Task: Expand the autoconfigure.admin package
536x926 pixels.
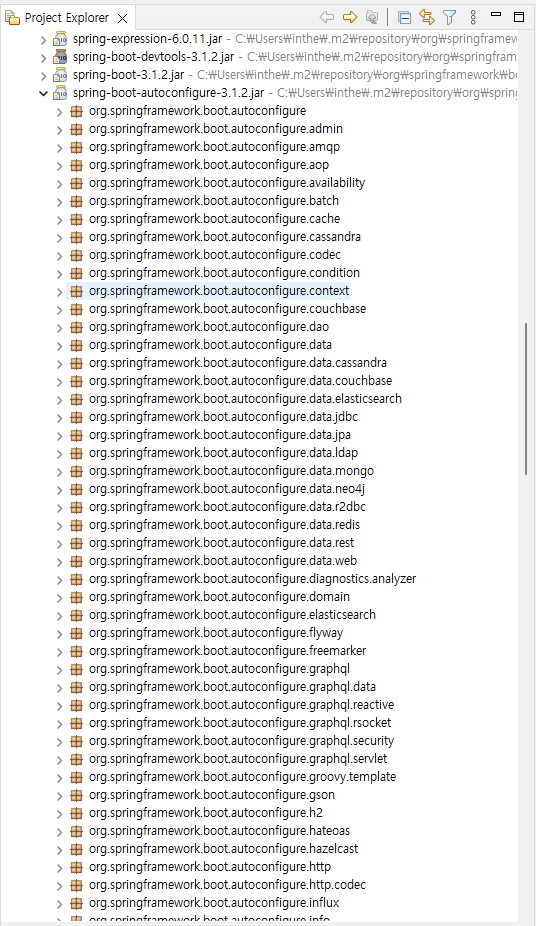Action: tap(59, 129)
